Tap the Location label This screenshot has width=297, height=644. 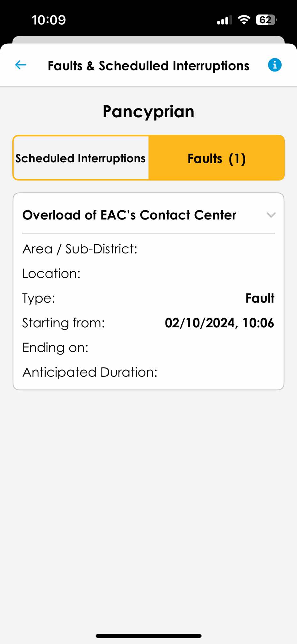click(x=51, y=274)
